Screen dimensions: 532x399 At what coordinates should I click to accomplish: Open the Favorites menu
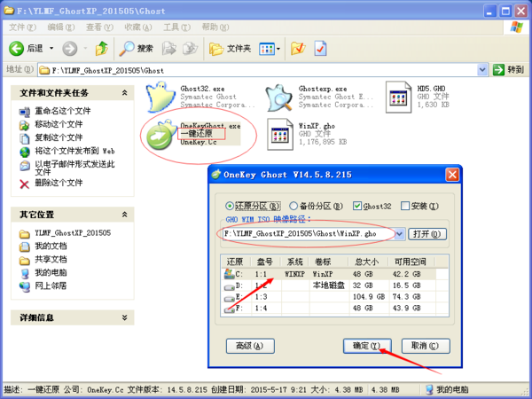[137, 27]
